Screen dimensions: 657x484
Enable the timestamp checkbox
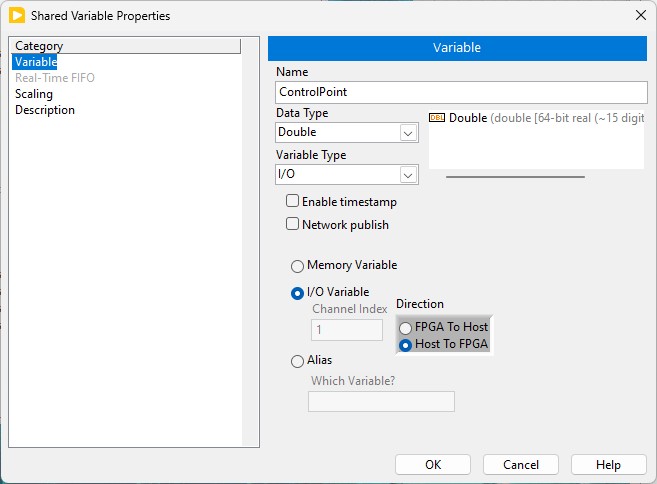point(292,201)
